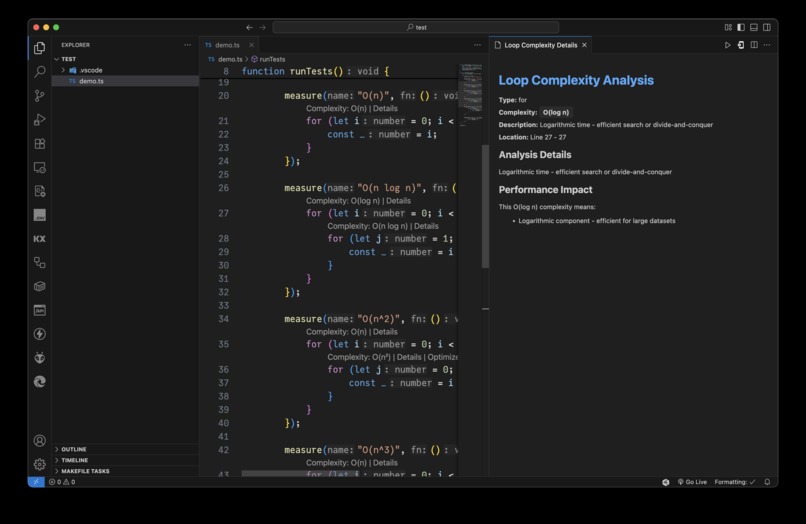The width and height of the screenshot is (806, 524).
Task: Expand the OUTLINE section
Action: tap(125, 449)
